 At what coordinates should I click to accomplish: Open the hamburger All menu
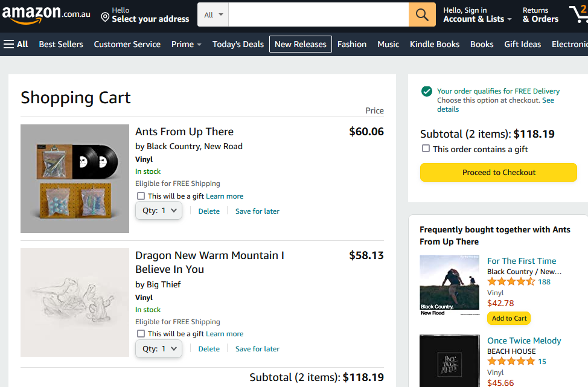point(8,43)
